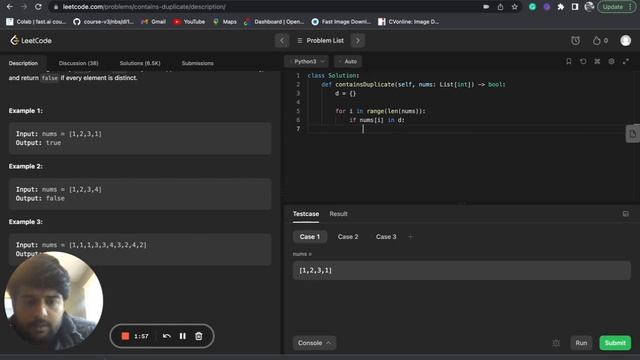The image size is (640, 360).
Task: Select the Result tab
Action: pos(338,214)
